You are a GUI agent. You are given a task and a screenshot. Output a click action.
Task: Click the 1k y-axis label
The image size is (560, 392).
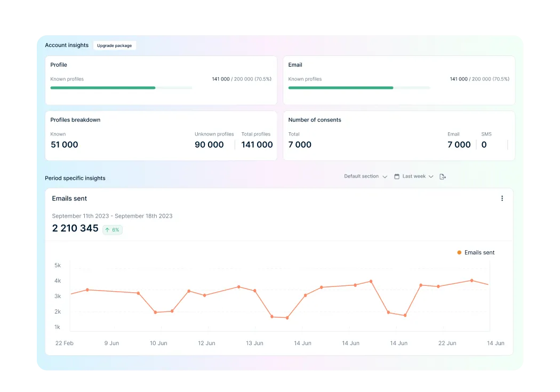57,327
